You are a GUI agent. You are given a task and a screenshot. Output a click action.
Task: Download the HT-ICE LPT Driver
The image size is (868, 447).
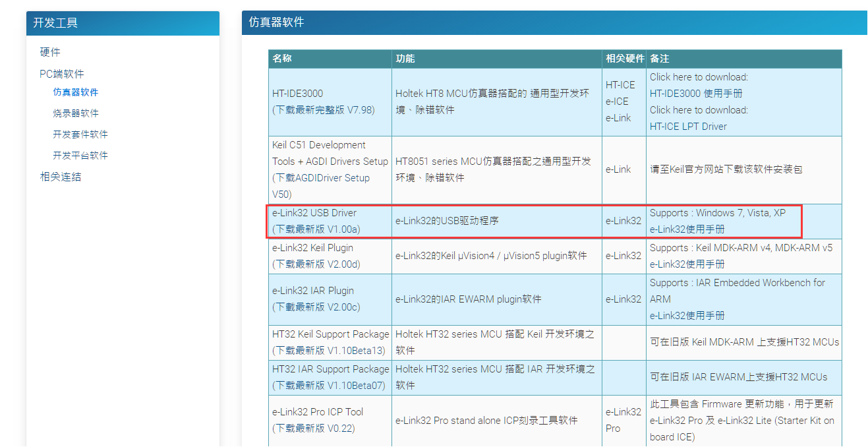coord(688,126)
